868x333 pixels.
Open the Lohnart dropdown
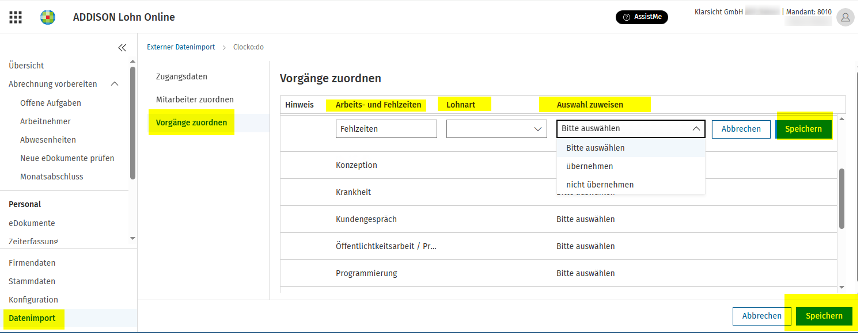pyautogui.click(x=496, y=129)
